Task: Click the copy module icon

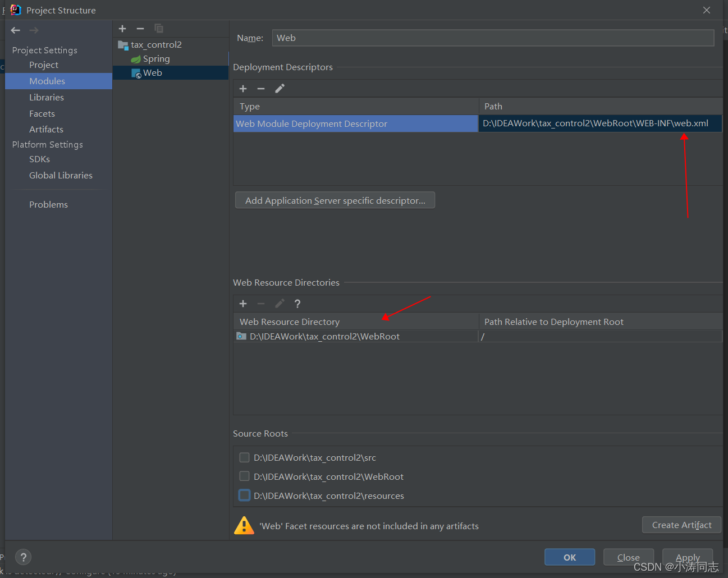Action: tap(159, 29)
